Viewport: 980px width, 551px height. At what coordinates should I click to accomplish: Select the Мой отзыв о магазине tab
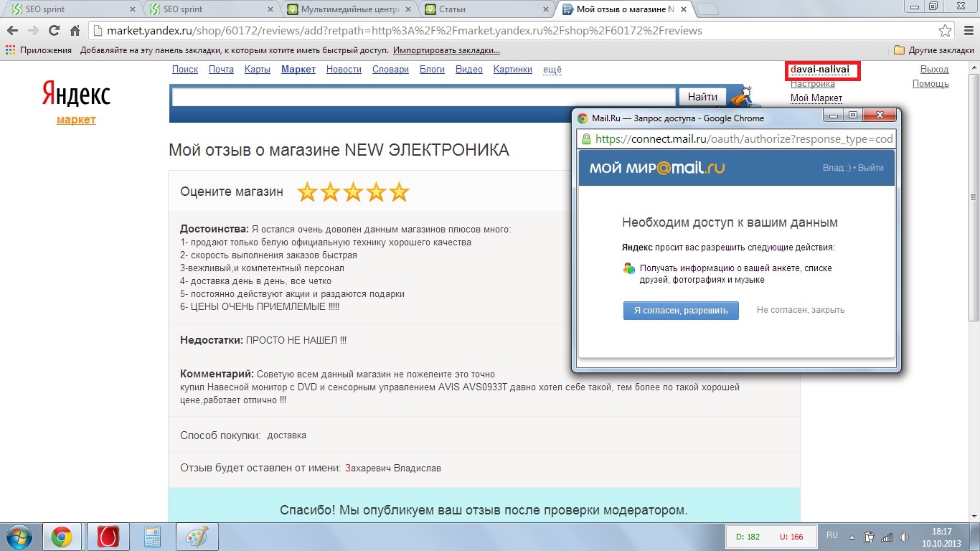(624, 9)
